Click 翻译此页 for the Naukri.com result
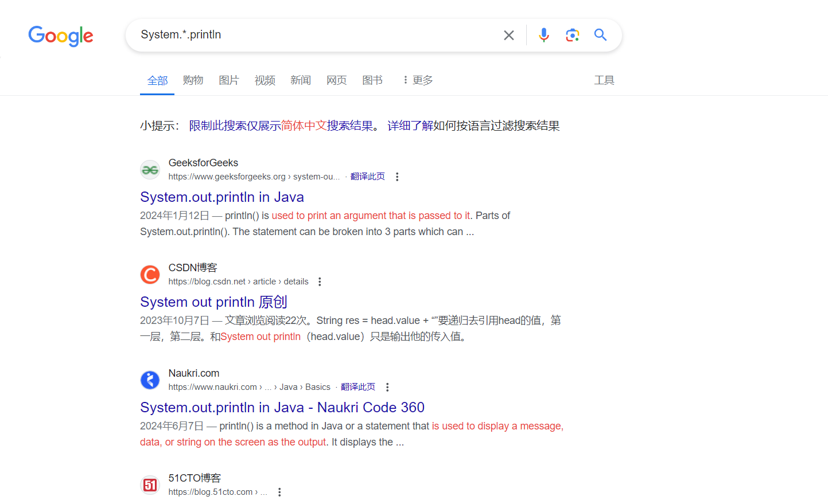The height and width of the screenshot is (504, 828). 358,387
